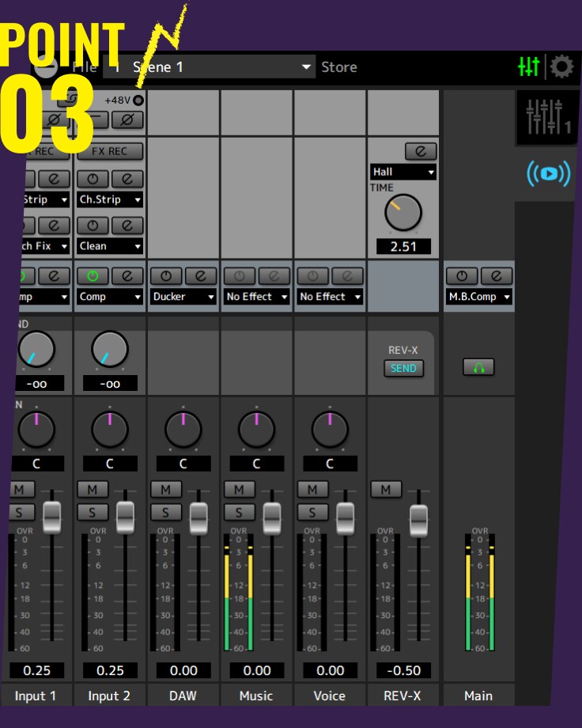Viewport: 582px width, 728px height.
Task: Click the REV-X fader handle
Action: point(418,521)
